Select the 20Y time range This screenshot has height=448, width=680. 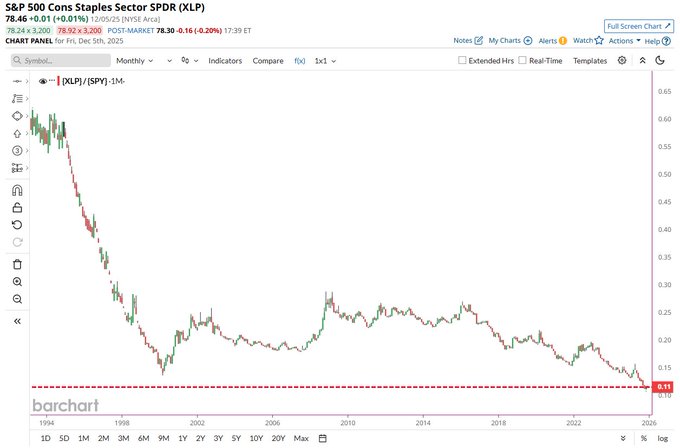tap(278, 438)
